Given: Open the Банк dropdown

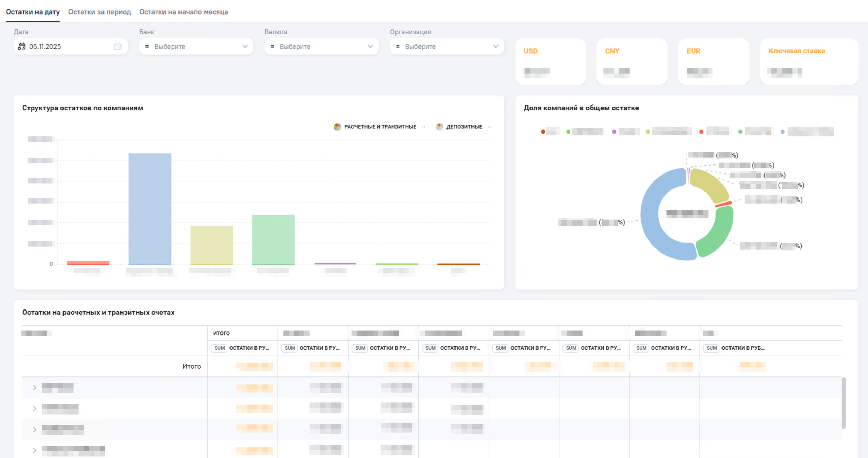Looking at the screenshot, I should (x=245, y=46).
